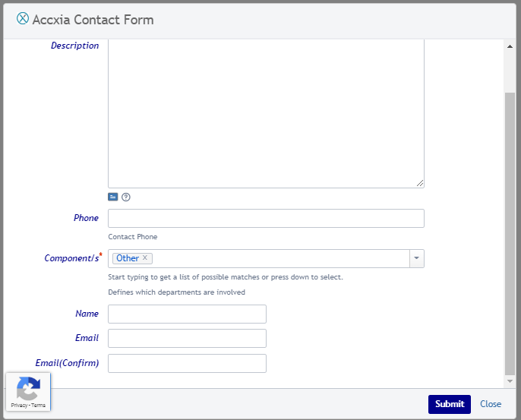Screen dimensions: 521x420
Task: Select the Email(Confirm) input field
Action: click(x=187, y=363)
